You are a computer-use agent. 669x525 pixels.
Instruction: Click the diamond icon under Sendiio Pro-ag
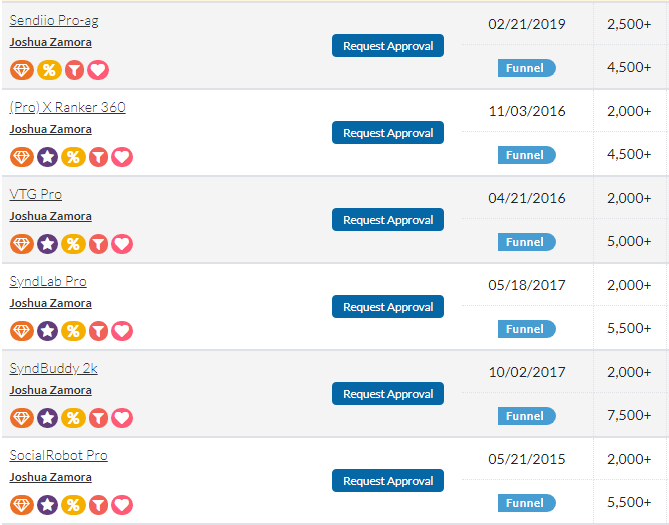point(22,70)
